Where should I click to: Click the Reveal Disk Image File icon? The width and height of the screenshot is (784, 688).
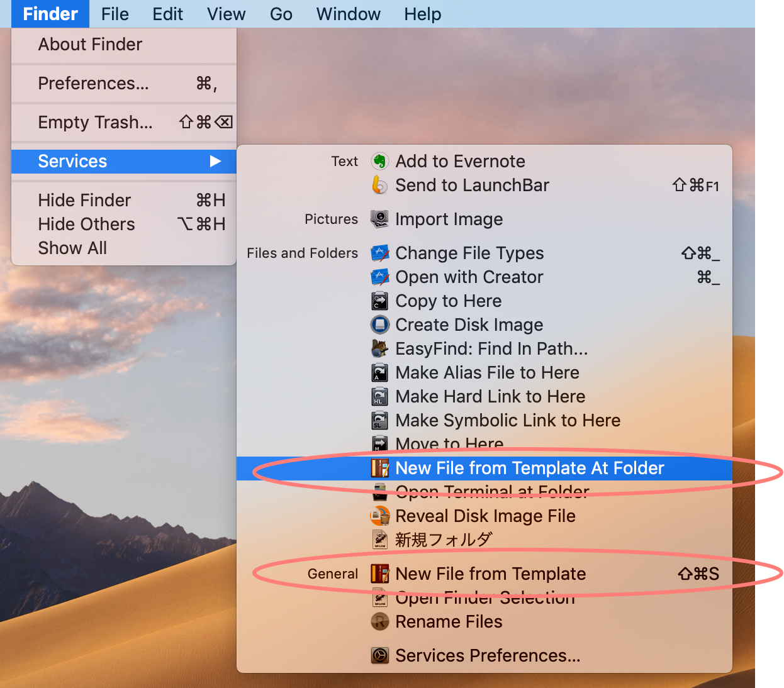point(379,516)
